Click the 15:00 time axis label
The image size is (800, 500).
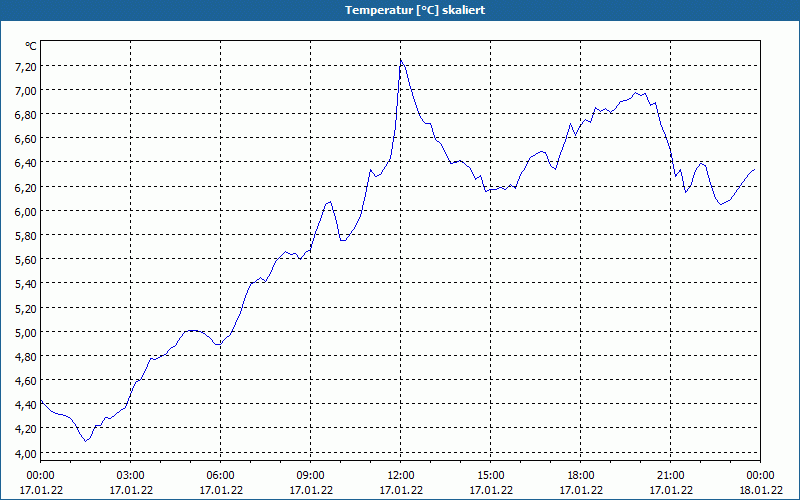tap(491, 476)
